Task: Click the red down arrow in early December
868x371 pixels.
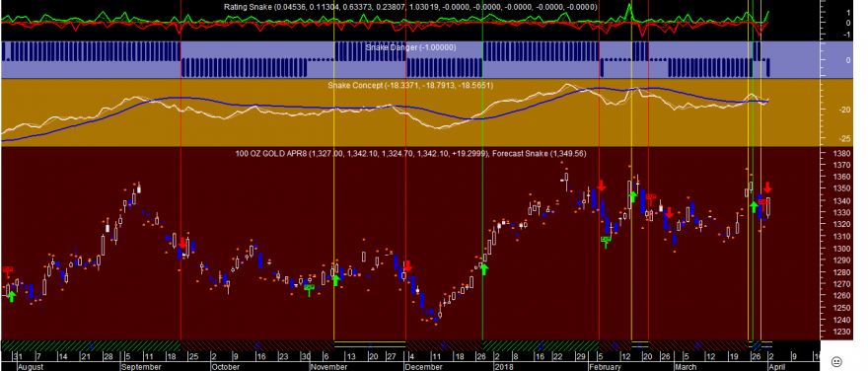Action: pos(407,266)
